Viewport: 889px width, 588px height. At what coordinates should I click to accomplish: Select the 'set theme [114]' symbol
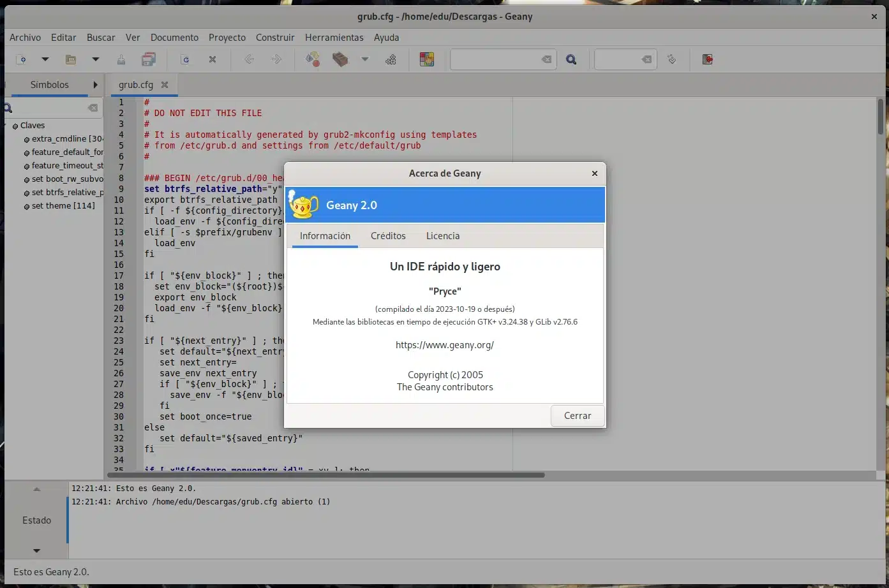click(x=63, y=206)
